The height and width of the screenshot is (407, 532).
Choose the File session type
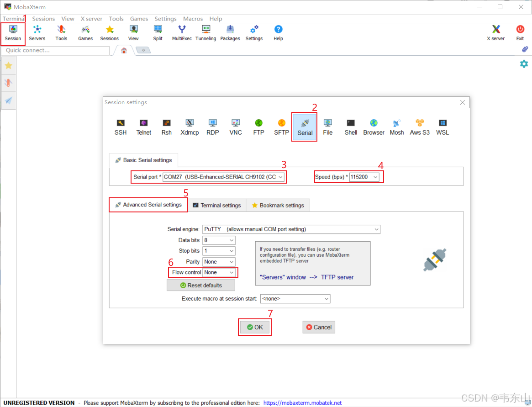click(328, 127)
